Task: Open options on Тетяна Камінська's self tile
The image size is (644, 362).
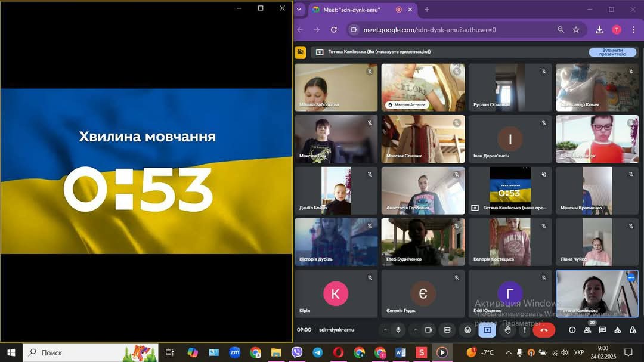Action: (x=631, y=278)
